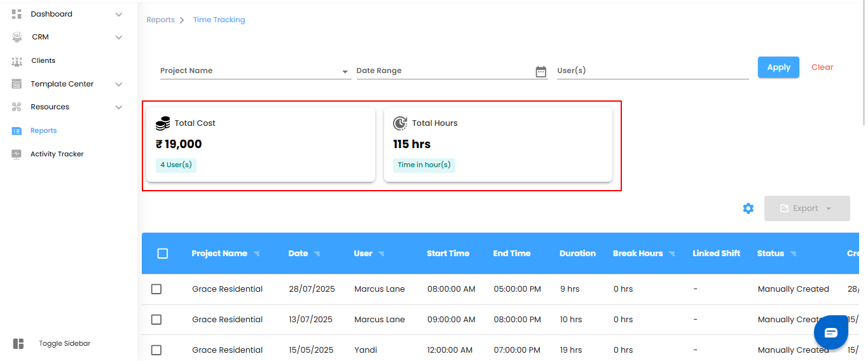This screenshot has width=868, height=361.
Task: Click the 9 hrs duration cell
Action: (570, 289)
